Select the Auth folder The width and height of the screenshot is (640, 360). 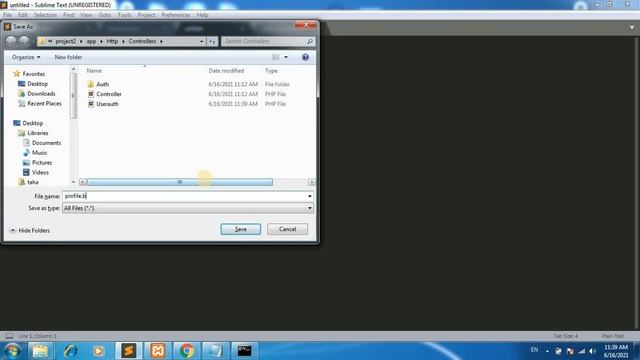102,84
